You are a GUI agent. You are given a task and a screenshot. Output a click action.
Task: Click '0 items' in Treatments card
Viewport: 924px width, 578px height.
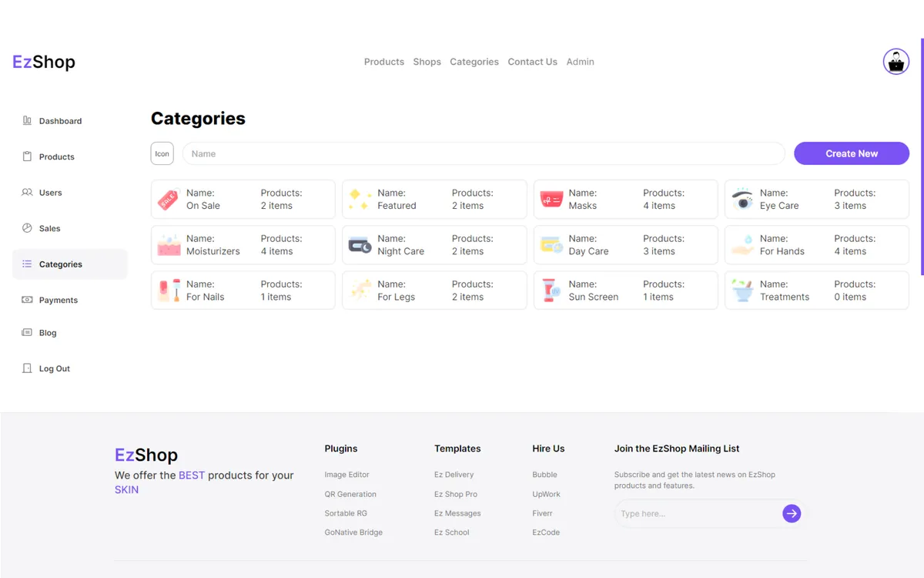[x=850, y=297]
